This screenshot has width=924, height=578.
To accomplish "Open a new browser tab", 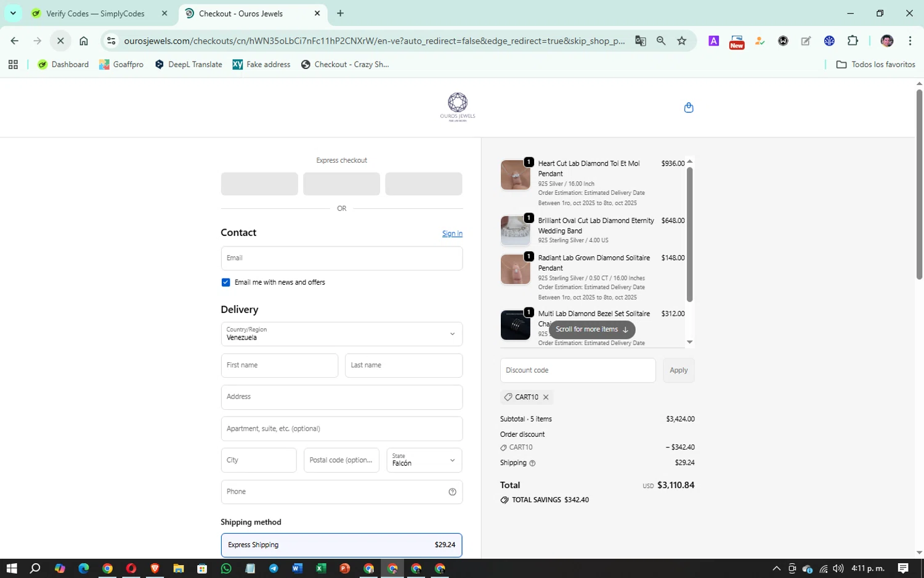I will coord(340,13).
